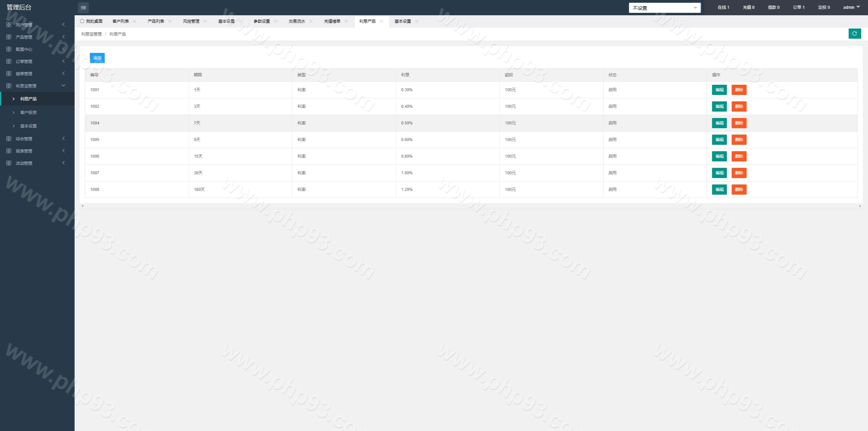
Task: Open the admin user dropdown
Action: click(851, 7)
